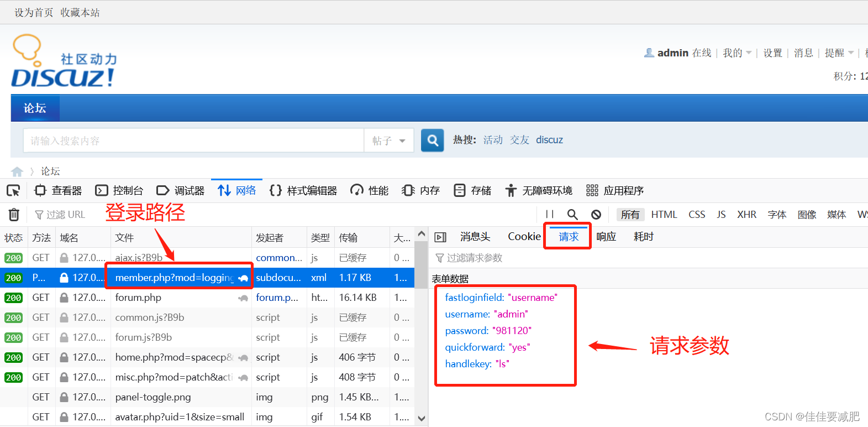Open the 设置 settings link
The height and width of the screenshot is (427, 868).
[772, 53]
